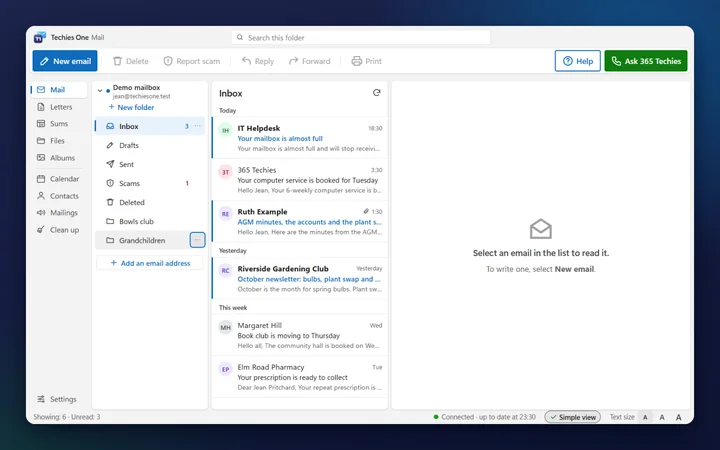Screen dimensions: 720x450
Task: Open Sums in the left sidebar
Action: pyautogui.click(x=59, y=124)
